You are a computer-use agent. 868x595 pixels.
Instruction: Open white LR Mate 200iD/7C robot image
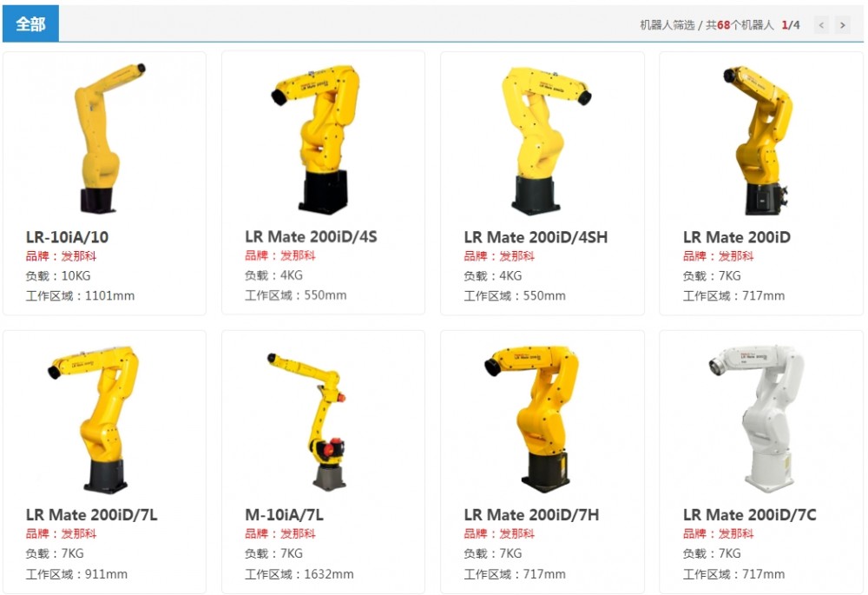[757, 420]
